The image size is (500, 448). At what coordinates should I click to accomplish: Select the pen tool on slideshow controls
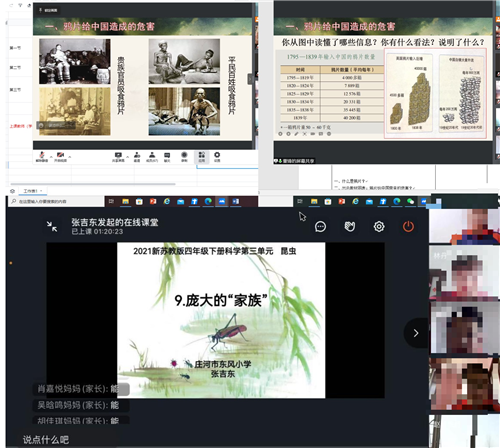click(x=296, y=134)
